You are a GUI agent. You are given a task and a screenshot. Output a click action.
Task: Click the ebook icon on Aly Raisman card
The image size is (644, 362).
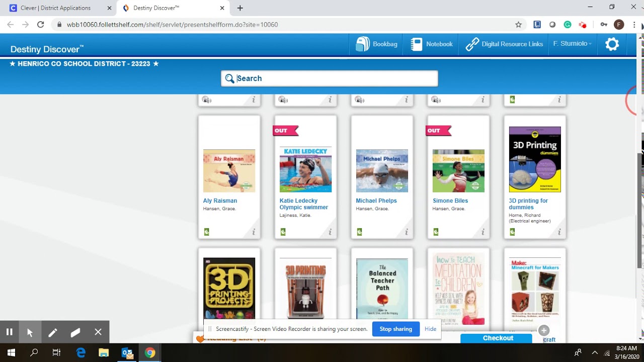206,232
